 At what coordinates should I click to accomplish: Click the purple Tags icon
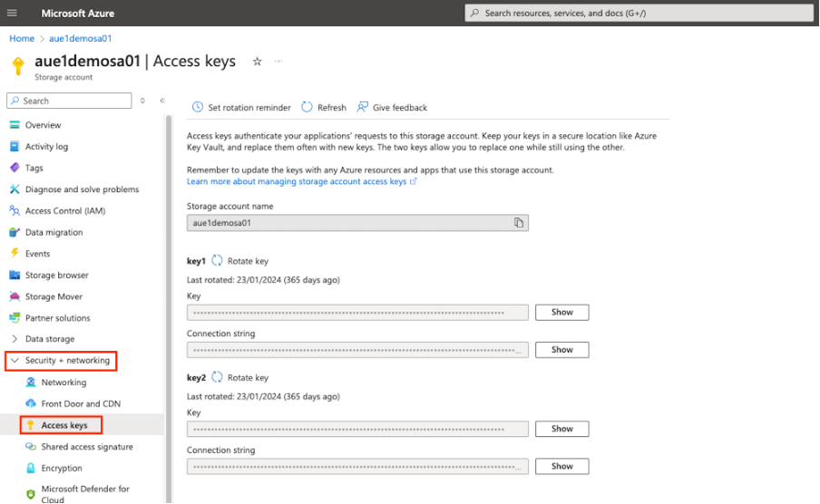[15, 168]
